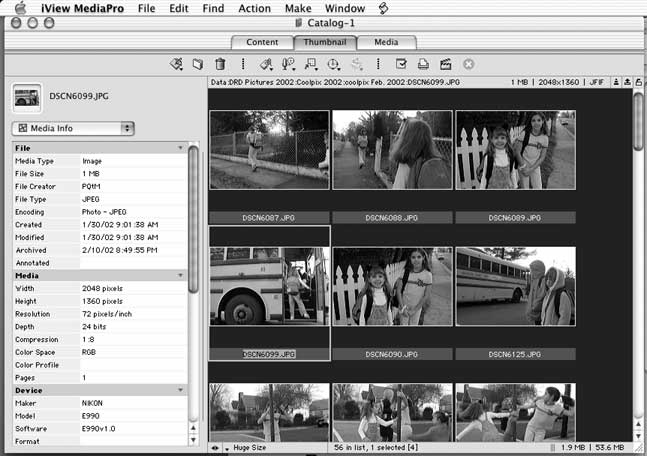Click the Archived date value 2/10/02

[x=120, y=250]
